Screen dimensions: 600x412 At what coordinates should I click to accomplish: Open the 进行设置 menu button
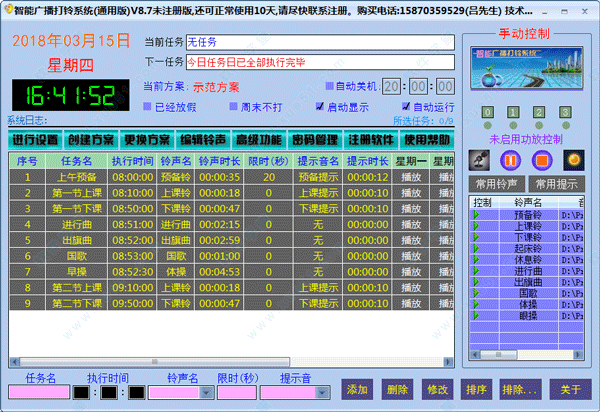(36, 139)
